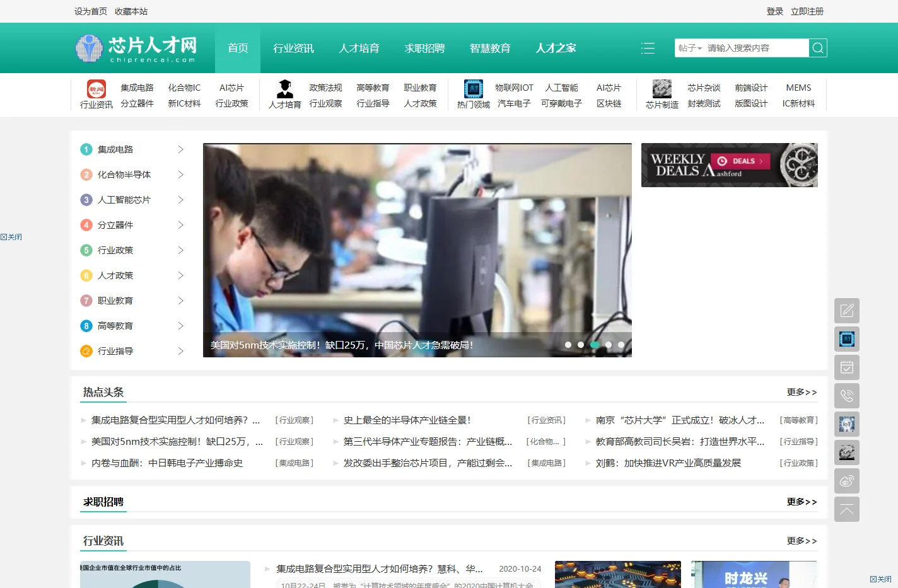Expand the 化合物半导体 sidebar category arrow
Image resolution: width=898 pixels, height=588 pixels.
click(180, 175)
